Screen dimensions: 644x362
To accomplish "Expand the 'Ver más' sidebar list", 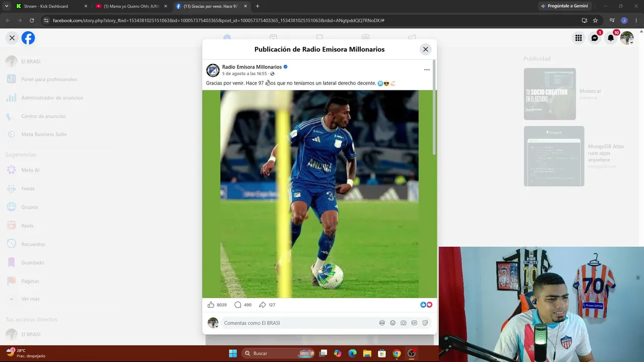I will 30,299.
